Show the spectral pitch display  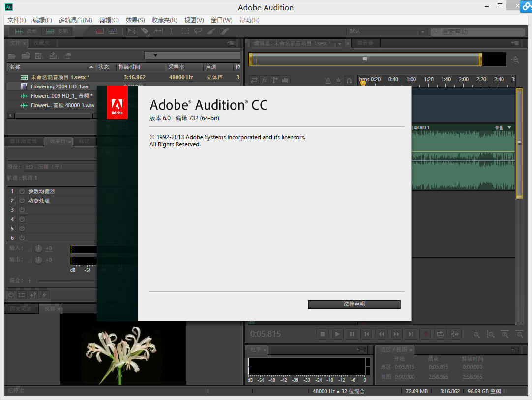(x=113, y=31)
